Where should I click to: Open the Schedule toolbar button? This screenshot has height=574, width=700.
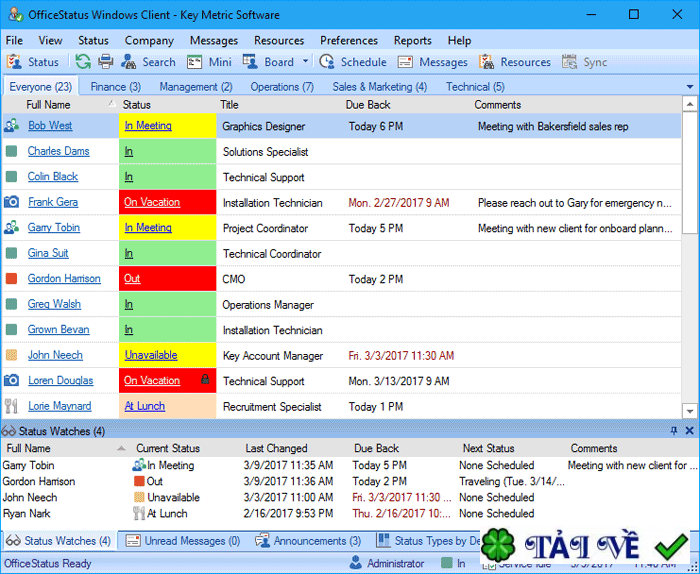[353, 62]
